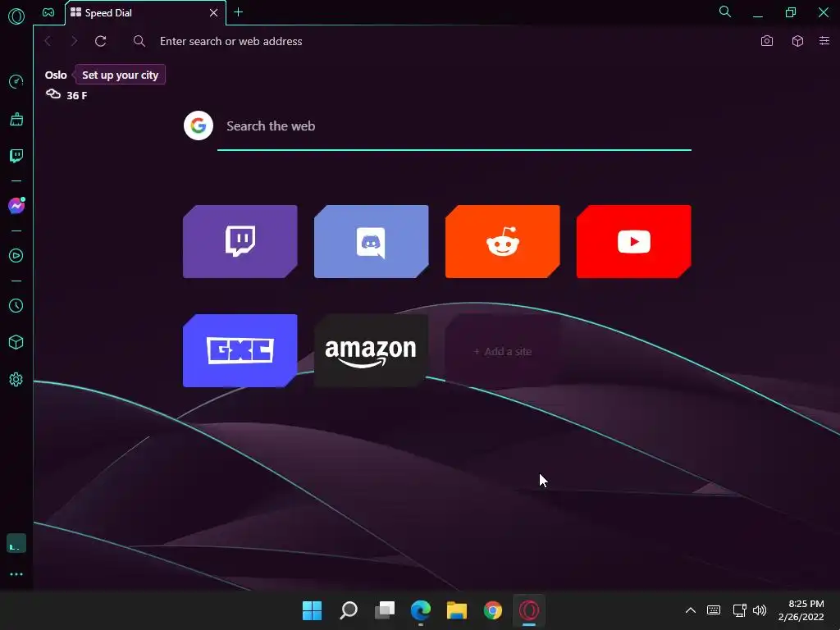
Task: Open GX Corner gamepad icon
Action: point(48,12)
